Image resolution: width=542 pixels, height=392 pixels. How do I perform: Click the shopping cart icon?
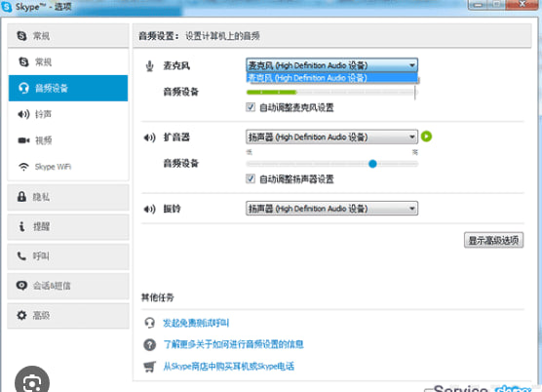[150, 367]
